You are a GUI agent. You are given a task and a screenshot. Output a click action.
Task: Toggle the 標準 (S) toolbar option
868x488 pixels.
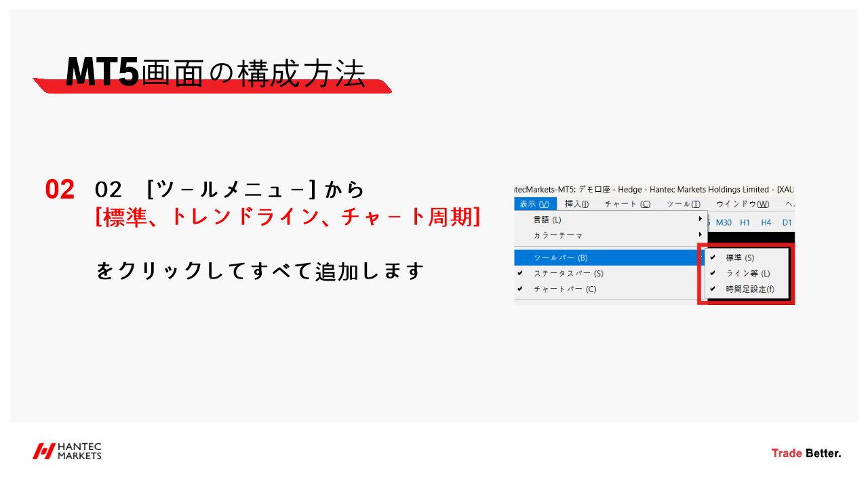(747, 258)
